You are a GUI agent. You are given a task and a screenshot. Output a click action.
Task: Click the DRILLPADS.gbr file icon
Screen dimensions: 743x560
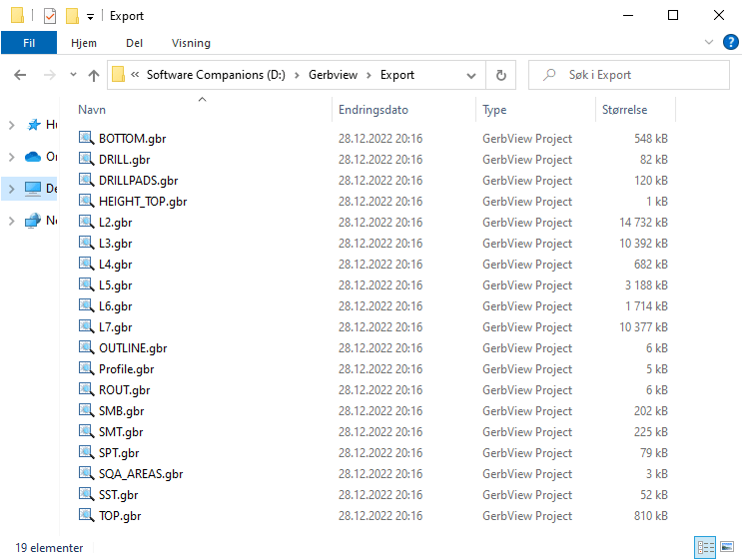tap(86, 180)
